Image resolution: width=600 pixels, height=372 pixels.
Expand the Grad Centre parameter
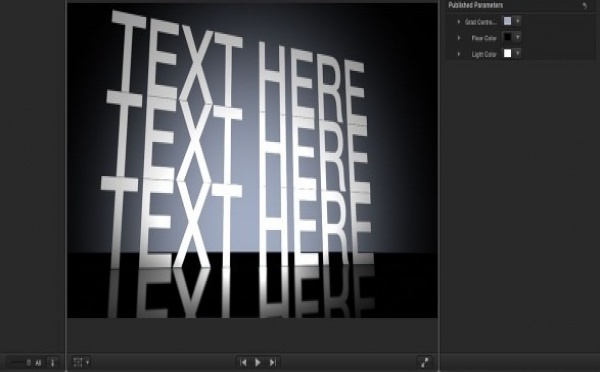coord(459,22)
